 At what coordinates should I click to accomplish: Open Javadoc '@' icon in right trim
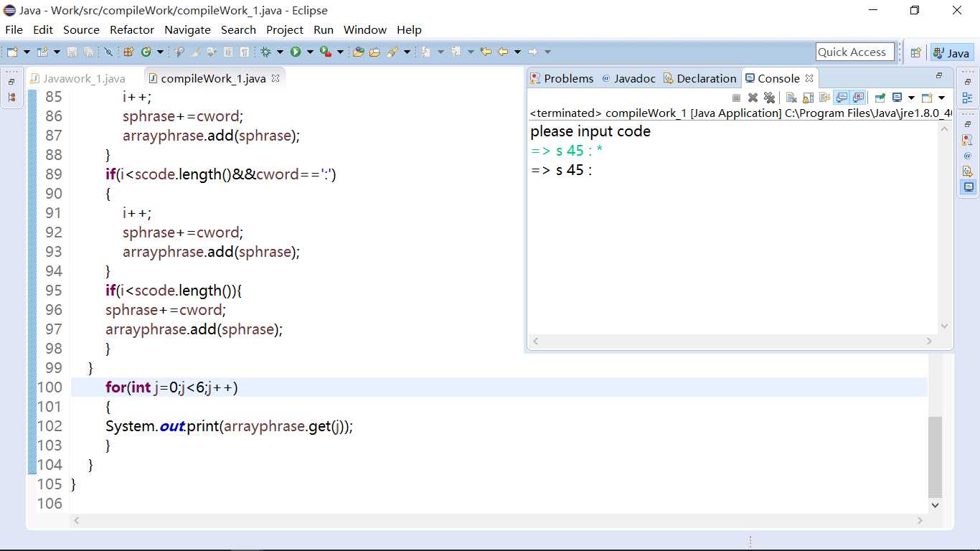968,156
